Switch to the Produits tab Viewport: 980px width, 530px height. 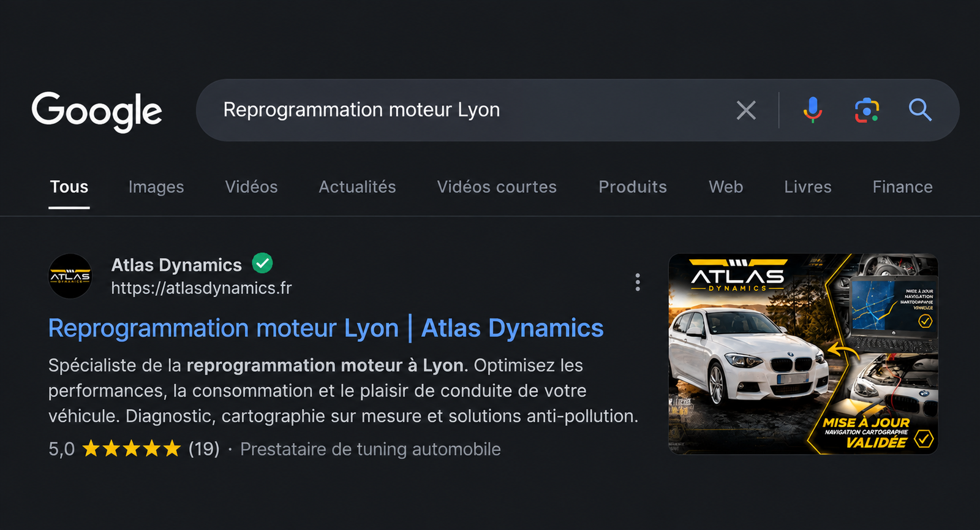[x=633, y=187]
